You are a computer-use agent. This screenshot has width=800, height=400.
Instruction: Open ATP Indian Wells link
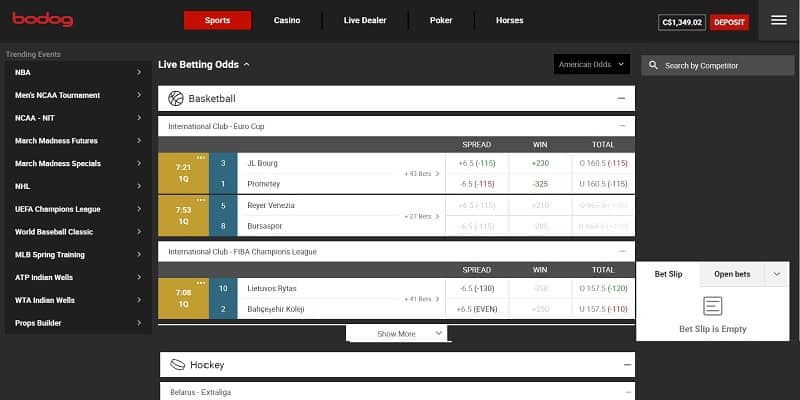click(78, 278)
